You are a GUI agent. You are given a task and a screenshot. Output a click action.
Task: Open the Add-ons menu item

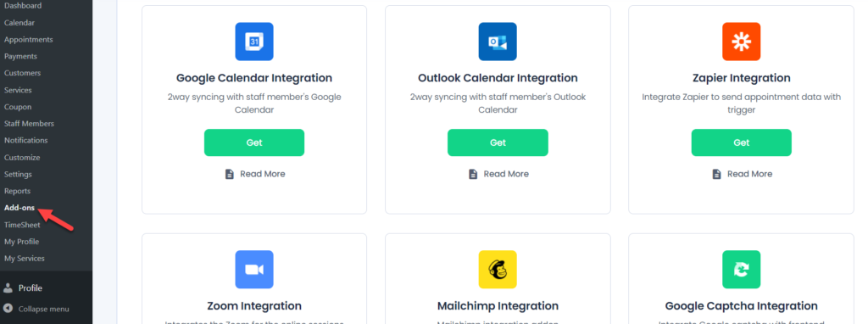click(19, 208)
